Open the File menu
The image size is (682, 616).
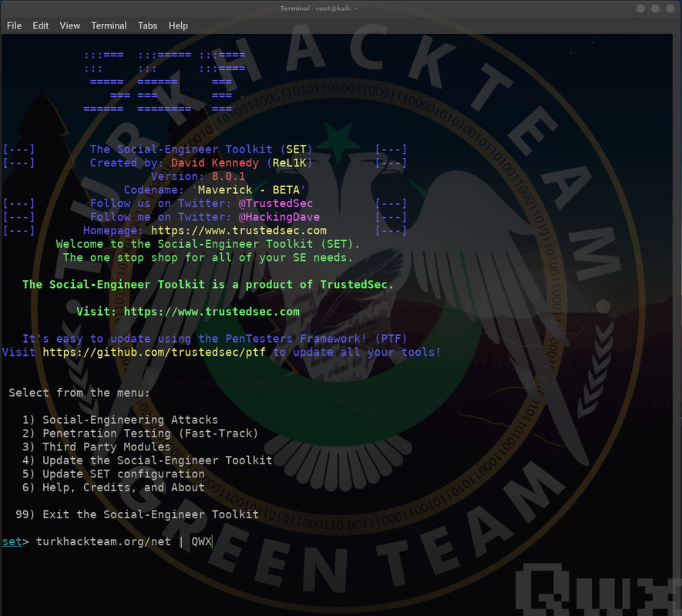tap(14, 25)
